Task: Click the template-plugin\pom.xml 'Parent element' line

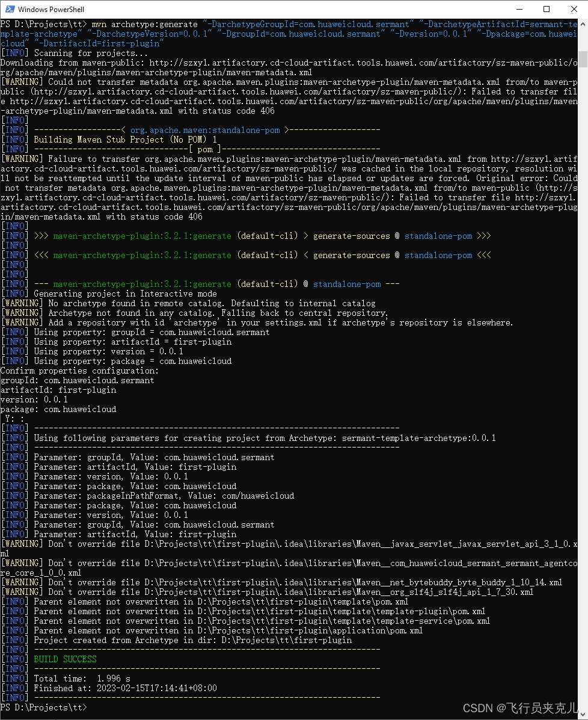Action: point(243,611)
